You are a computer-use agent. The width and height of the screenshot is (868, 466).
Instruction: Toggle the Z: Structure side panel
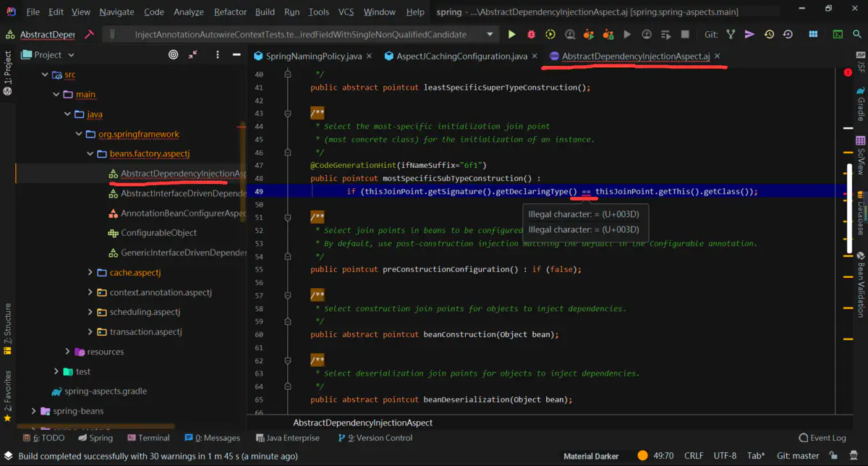pos(8,328)
